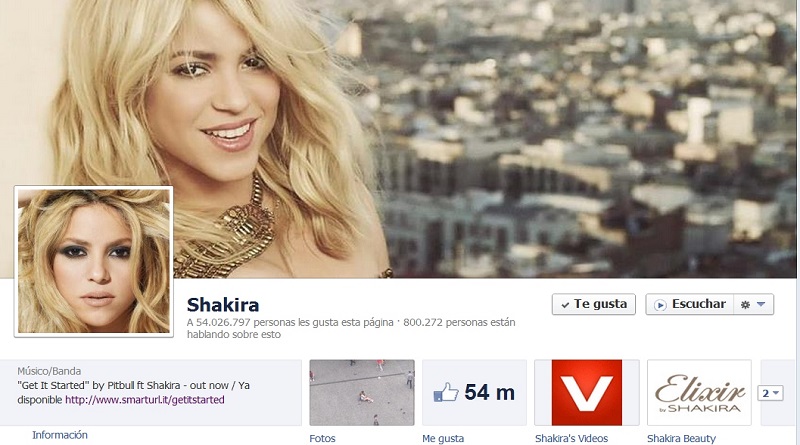Open the Shakira's Videos label
This screenshot has width=800, height=445.
pos(571,438)
